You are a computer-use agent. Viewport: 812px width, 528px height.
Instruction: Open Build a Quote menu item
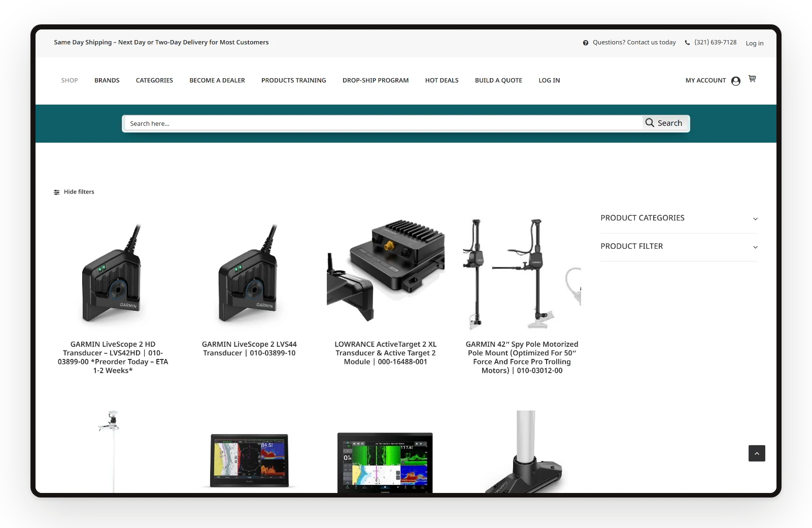pos(498,80)
